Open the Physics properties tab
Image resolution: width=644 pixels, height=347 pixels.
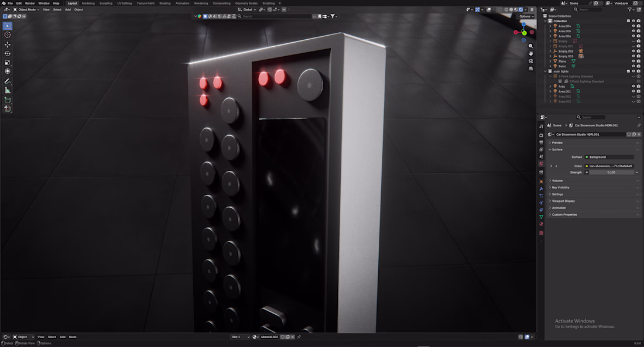tap(542, 202)
